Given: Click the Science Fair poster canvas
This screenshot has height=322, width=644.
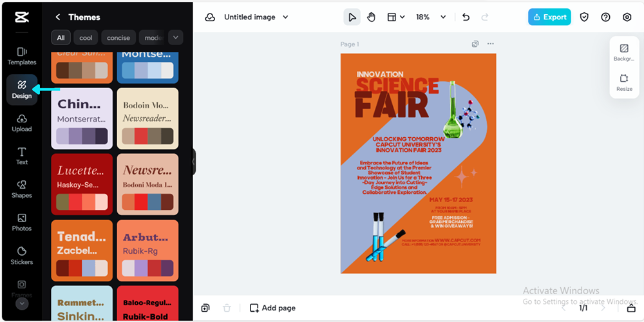Looking at the screenshot, I should (x=418, y=164).
